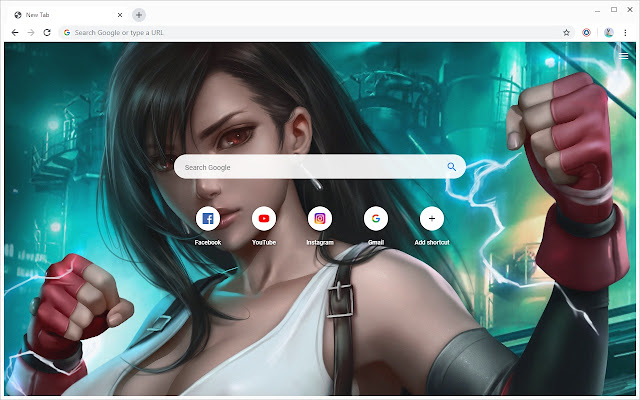Open the YouTube shortcut

tap(264, 219)
